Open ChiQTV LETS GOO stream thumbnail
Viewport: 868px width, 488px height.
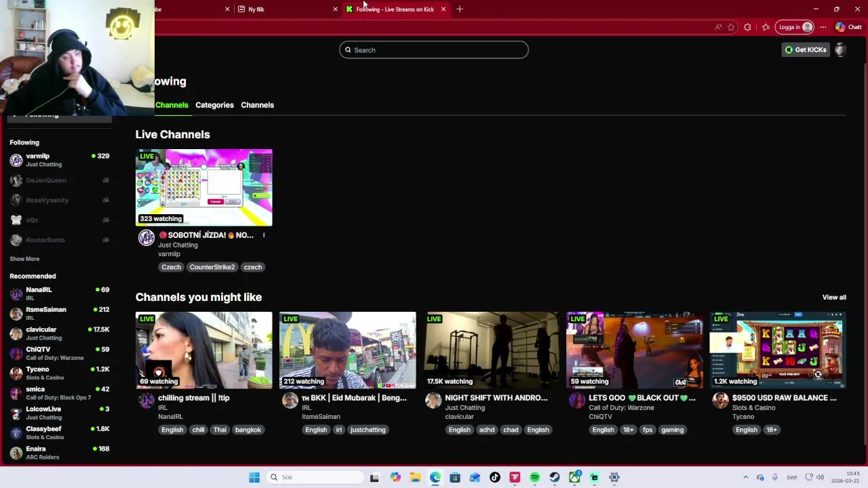[x=635, y=350]
